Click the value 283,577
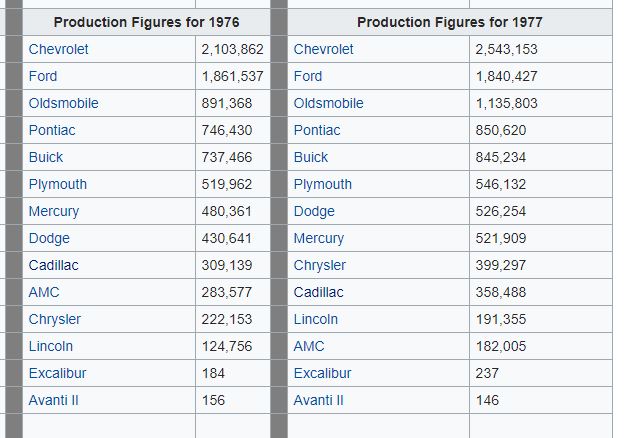Screen dimensions: 627x438 pos(227,292)
